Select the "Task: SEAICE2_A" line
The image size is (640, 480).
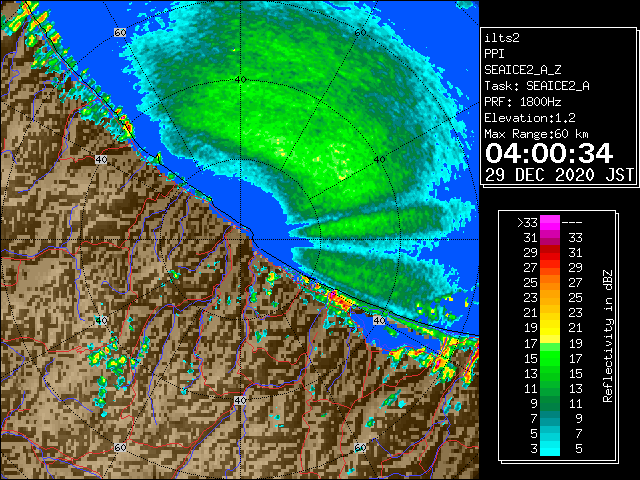(537, 86)
